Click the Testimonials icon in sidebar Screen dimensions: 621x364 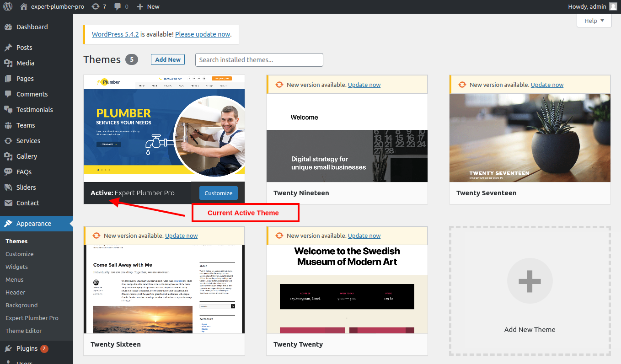click(x=8, y=110)
